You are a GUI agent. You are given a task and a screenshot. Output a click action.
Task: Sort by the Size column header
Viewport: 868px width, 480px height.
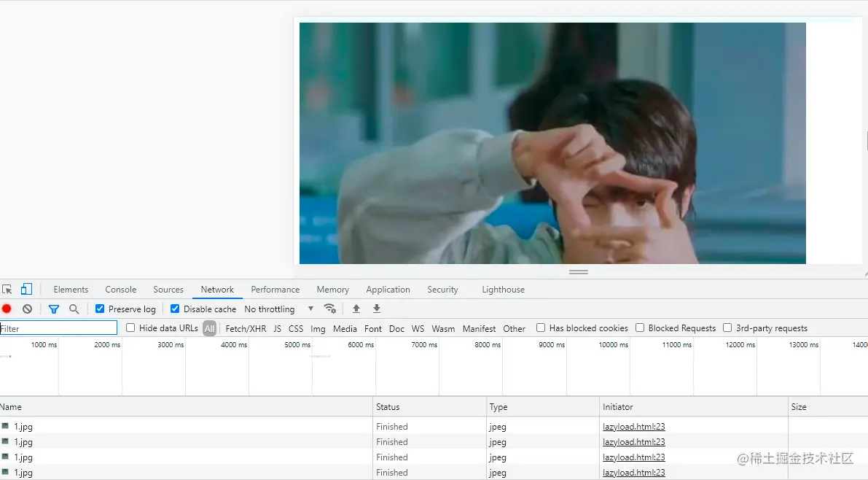[x=828, y=407]
